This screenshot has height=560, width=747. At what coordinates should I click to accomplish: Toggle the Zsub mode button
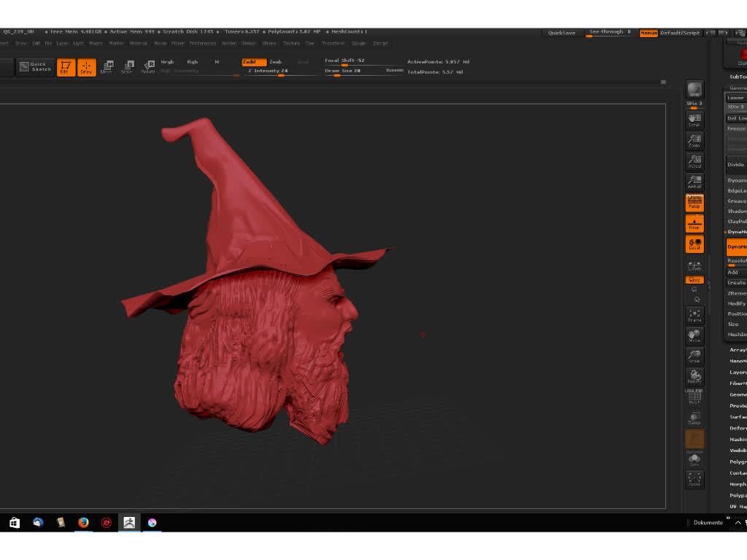276,62
